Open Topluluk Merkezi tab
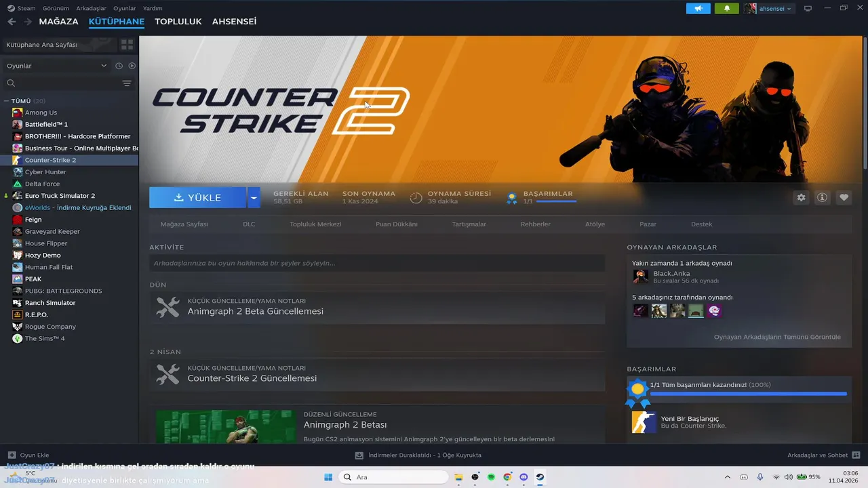868x488 pixels. (315, 224)
